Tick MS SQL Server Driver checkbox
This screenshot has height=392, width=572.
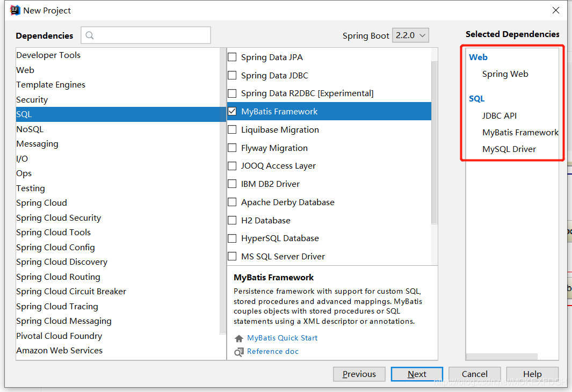coord(232,256)
